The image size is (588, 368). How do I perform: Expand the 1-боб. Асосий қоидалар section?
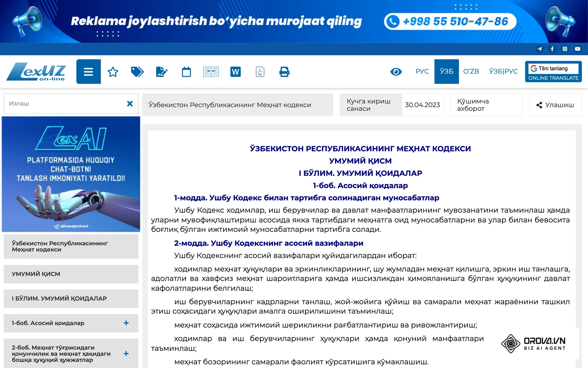126,323
